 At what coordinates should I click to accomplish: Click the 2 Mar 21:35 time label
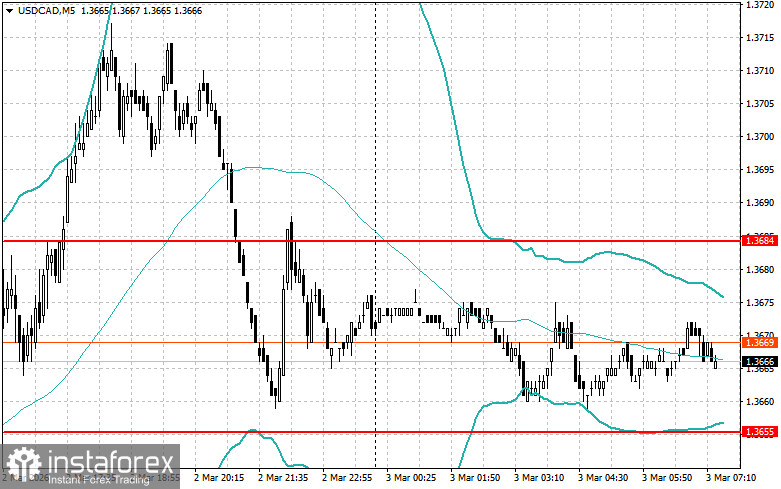(283, 478)
